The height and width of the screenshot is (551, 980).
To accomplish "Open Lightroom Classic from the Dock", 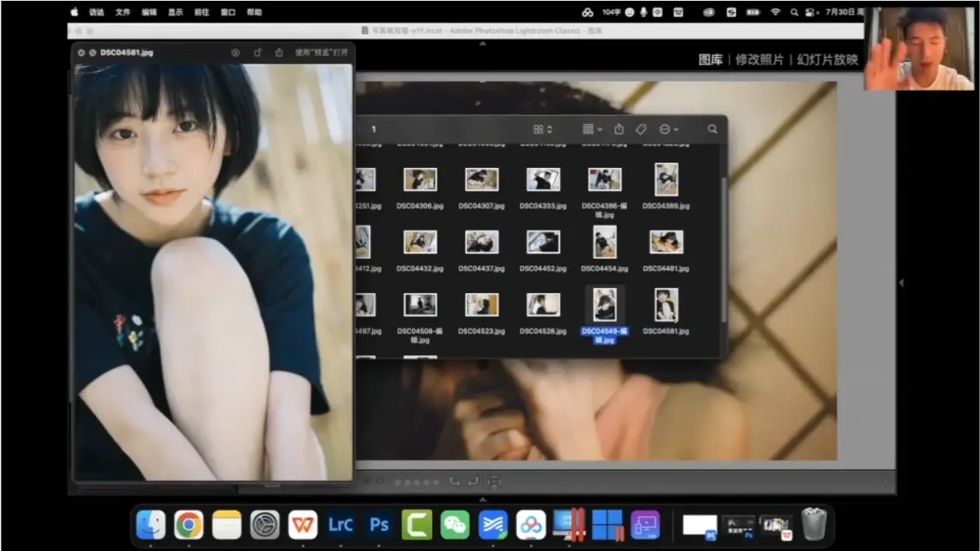I will [340, 525].
